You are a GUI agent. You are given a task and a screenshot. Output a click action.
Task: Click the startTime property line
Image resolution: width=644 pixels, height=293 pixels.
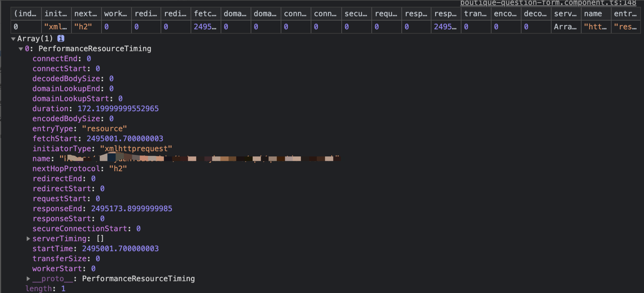click(x=95, y=249)
